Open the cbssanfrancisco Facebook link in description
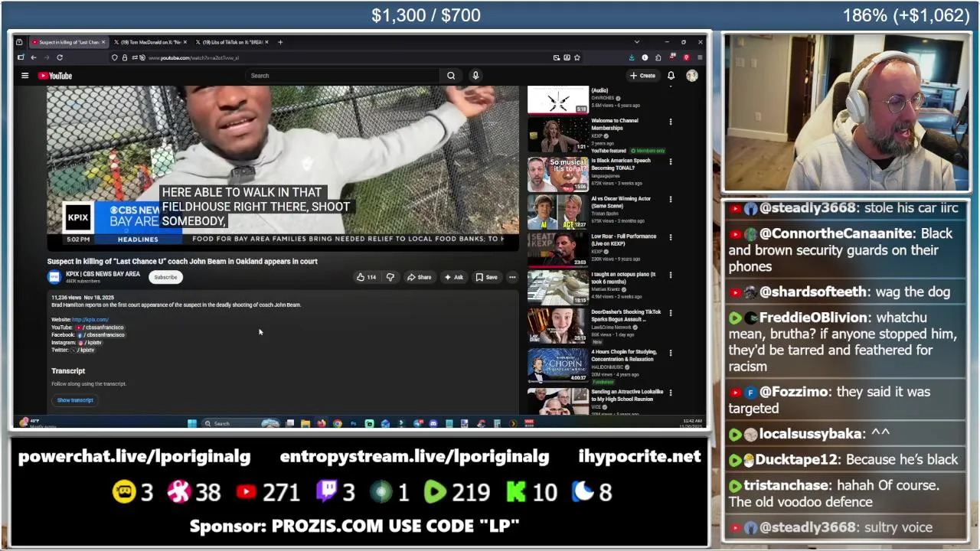The width and height of the screenshot is (980, 551). pyautogui.click(x=102, y=335)
